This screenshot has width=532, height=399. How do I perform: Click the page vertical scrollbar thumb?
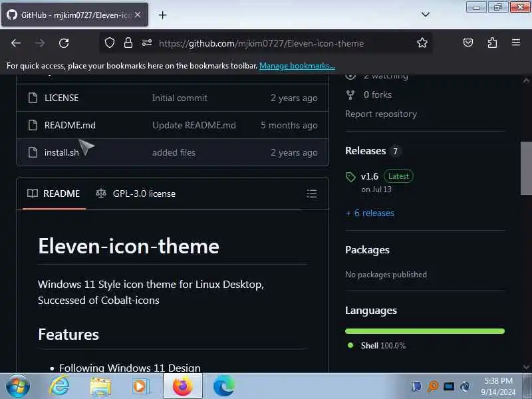[526, 168]
